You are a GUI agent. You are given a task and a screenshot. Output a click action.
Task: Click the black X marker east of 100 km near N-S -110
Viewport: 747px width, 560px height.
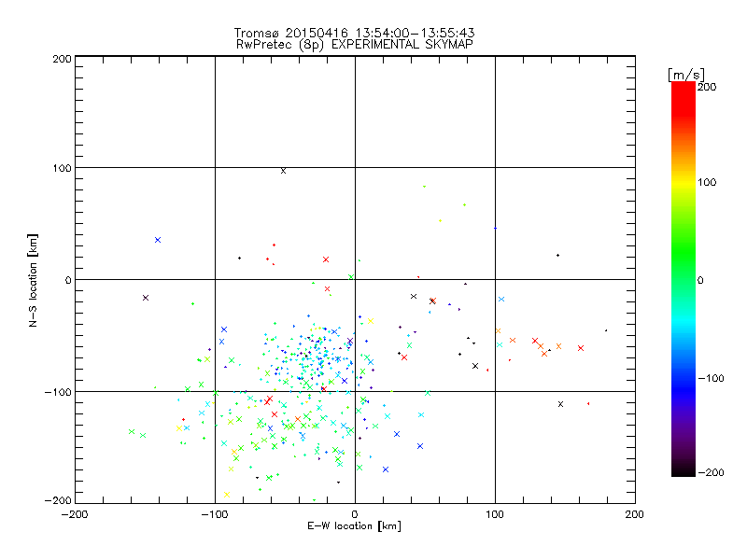(x=561, y=404)
